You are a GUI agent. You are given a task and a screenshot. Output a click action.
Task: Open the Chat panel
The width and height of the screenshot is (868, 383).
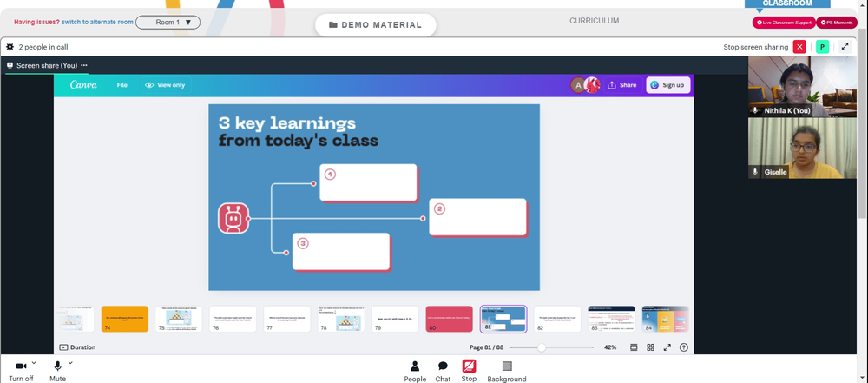443,372
